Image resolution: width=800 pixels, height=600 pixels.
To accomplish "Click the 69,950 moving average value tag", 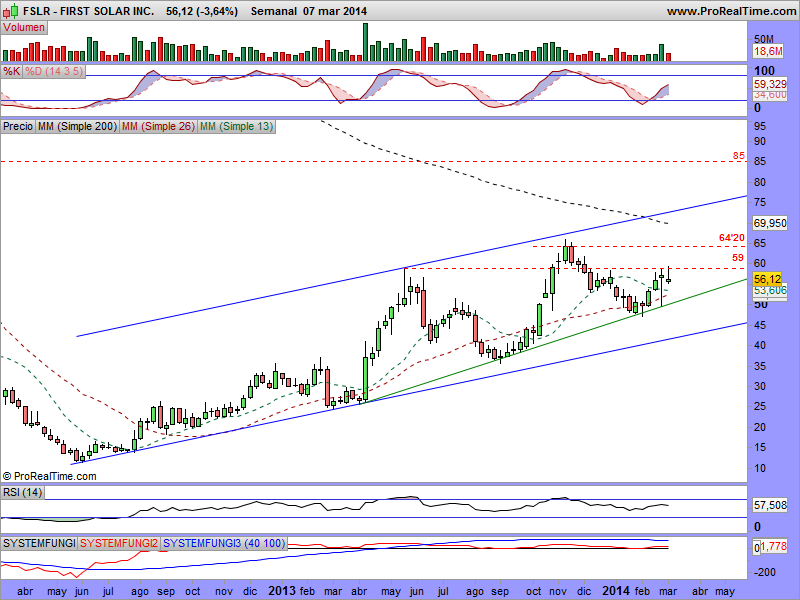I will 769,222.
